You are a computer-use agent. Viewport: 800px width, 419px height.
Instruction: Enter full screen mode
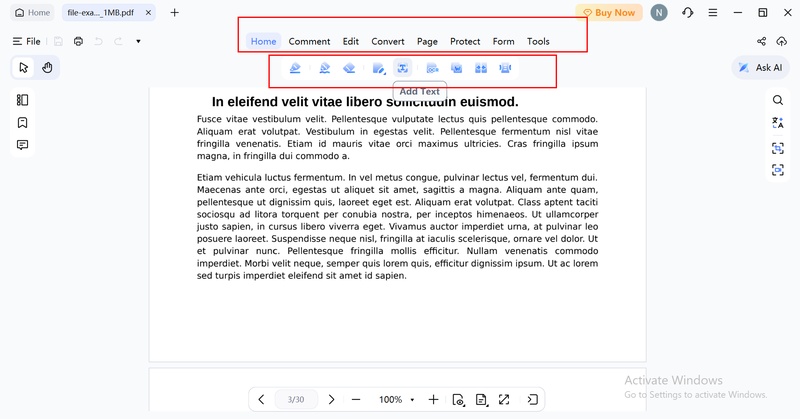click(504, 400)
